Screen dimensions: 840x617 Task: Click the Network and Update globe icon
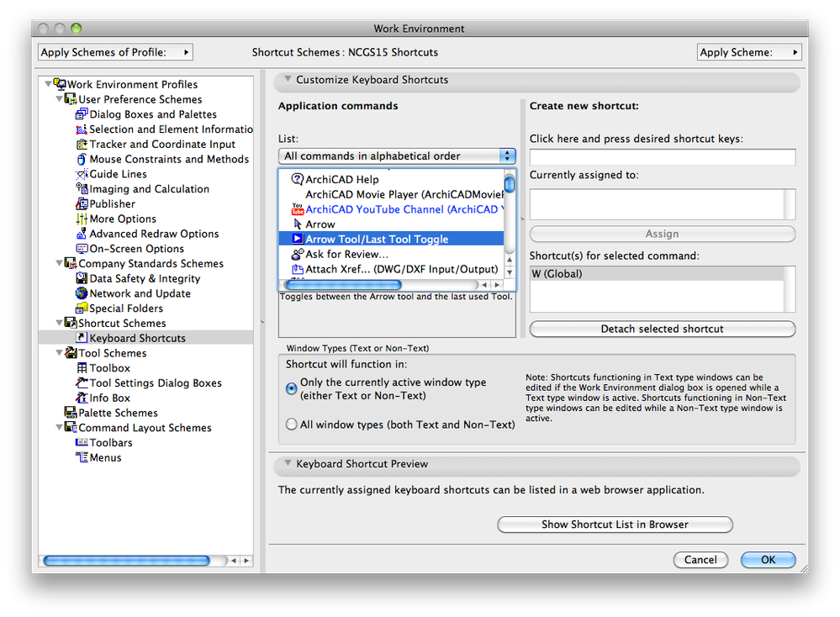[82, 293]
